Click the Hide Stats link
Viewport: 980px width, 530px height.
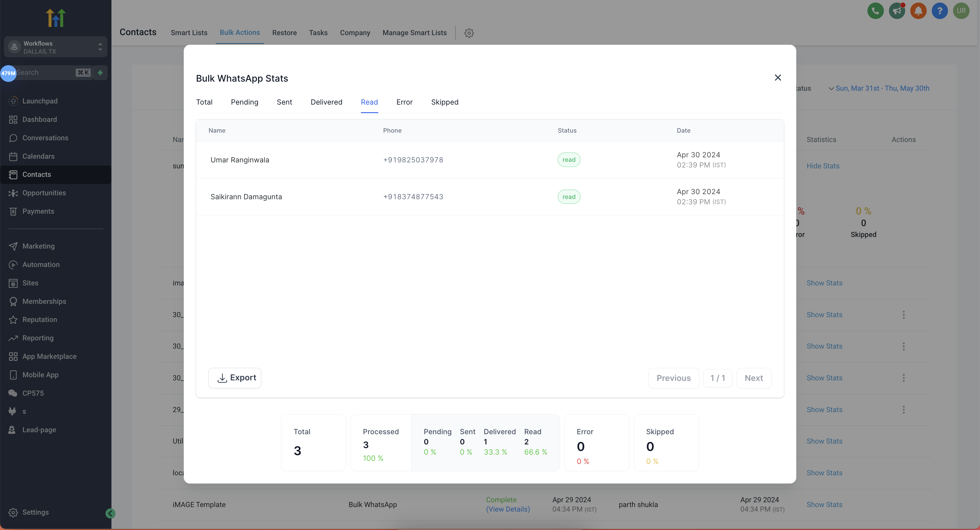tap(823, 166)
